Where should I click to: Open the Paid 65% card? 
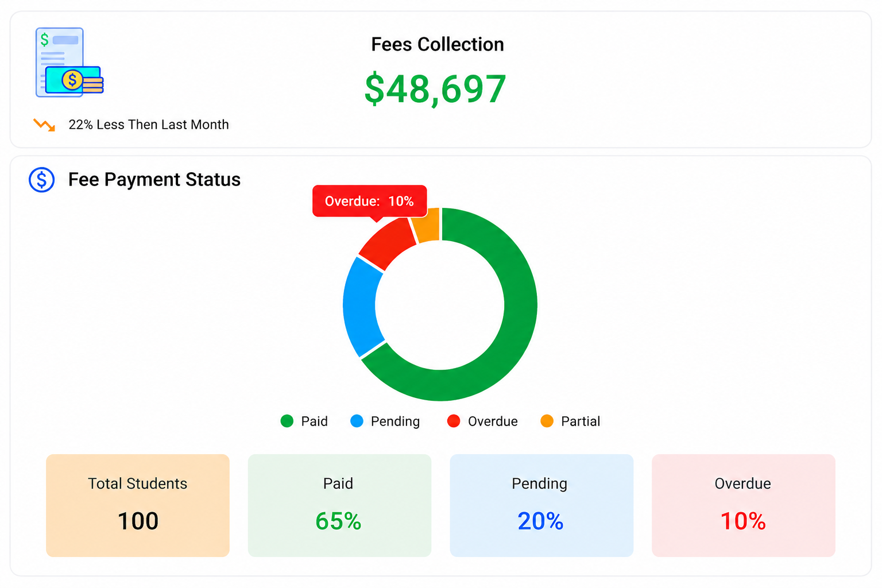[x=339, y=505]
